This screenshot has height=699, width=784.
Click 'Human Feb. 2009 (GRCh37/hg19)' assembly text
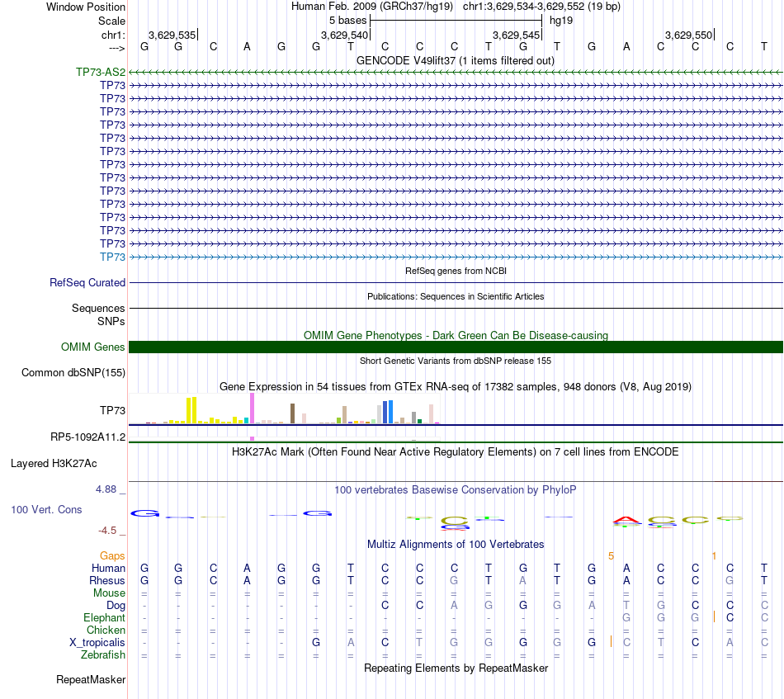point(372,7)
